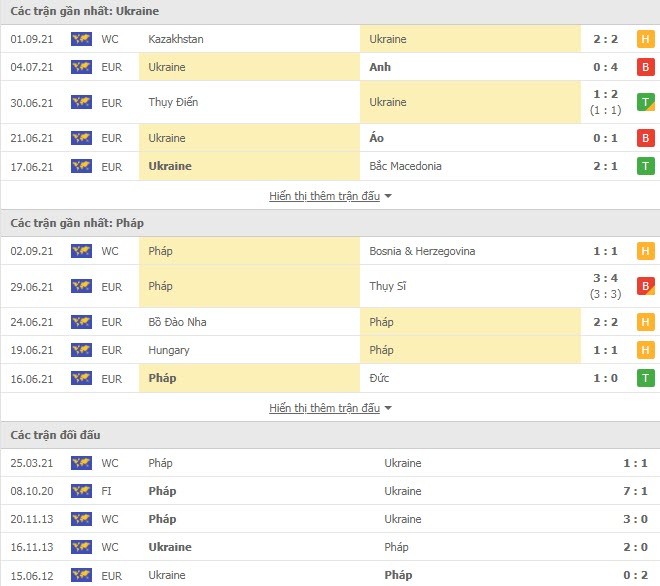Click the world flag icon for 04.07.21 Ukraine-Anh match
The height and width of the screenshot is (586, 660).
(x=81, y=67)
